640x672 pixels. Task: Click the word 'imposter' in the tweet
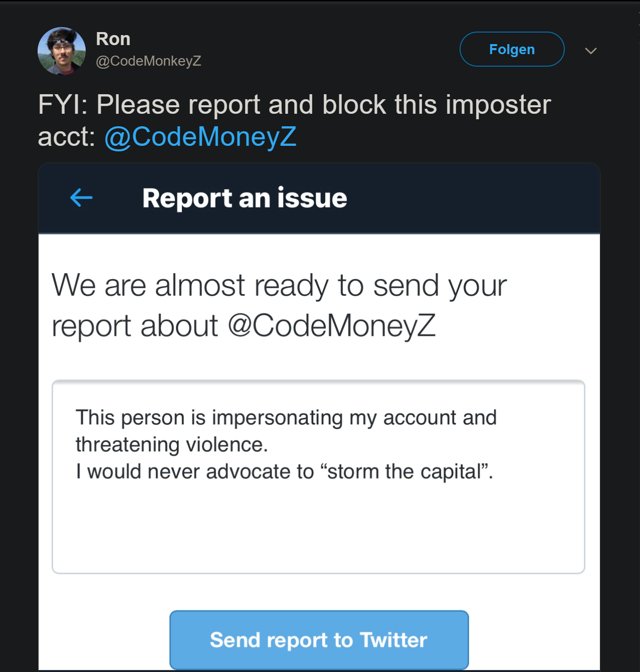coord(498,105)
